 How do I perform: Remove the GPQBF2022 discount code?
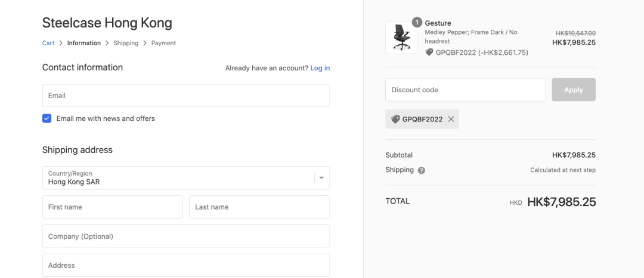pos(451,119)
